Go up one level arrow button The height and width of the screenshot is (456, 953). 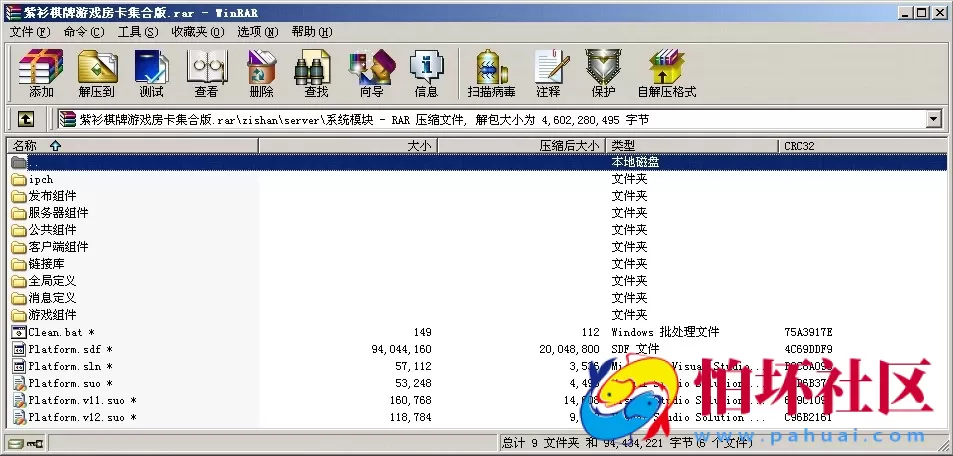point(26,119)
